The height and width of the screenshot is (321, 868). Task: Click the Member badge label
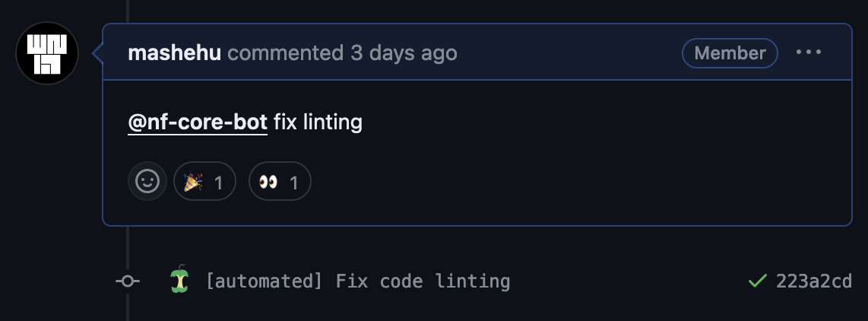pos(730,53)
